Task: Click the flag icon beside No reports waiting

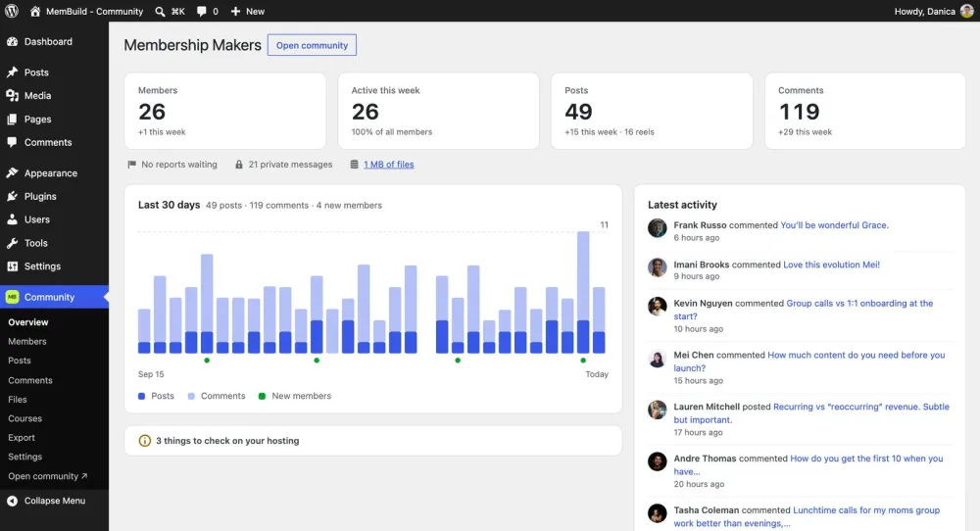Action: (132, 165)
